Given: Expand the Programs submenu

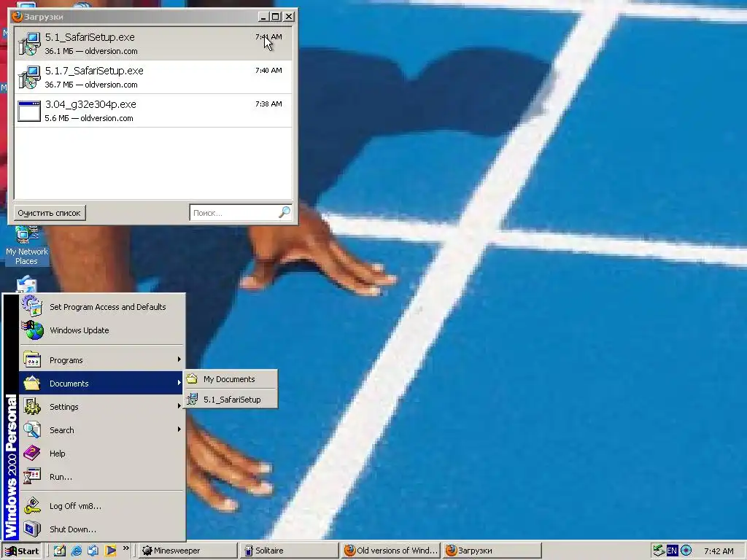Looking at the screenshot, I should pos(102,360).
